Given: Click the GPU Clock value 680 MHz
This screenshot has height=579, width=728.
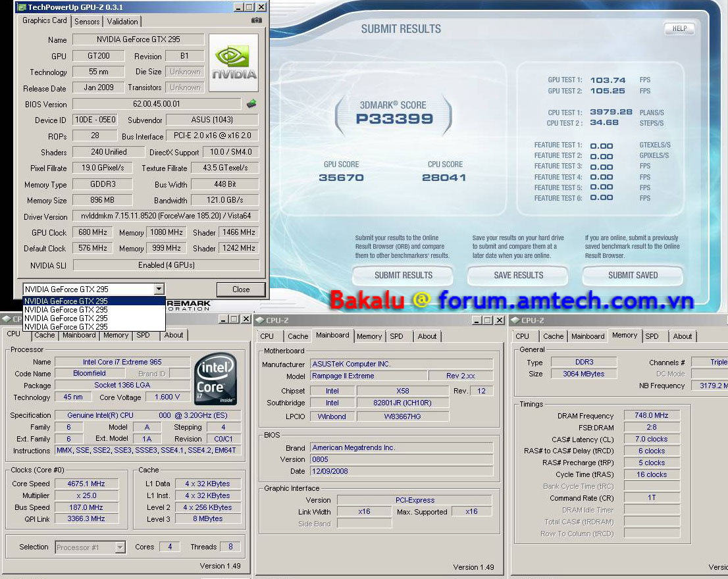Looking at the screenshot, I should click(x=92, y=232).
